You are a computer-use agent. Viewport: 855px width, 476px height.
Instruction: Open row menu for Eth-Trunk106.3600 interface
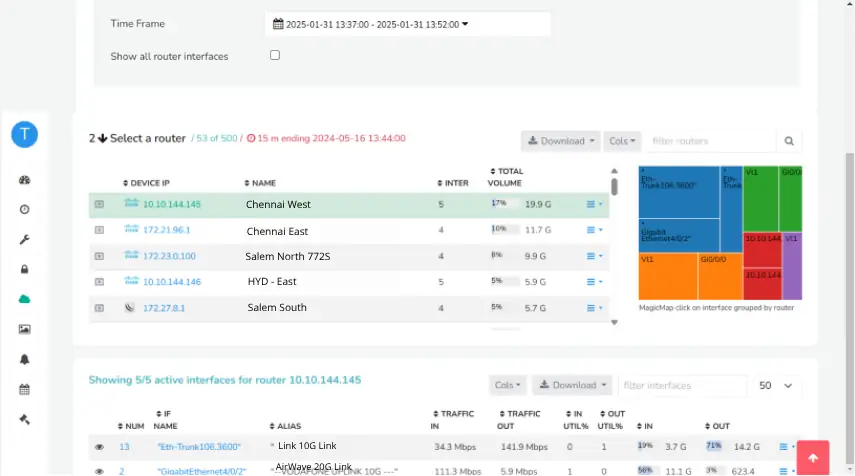coord(787,447)
